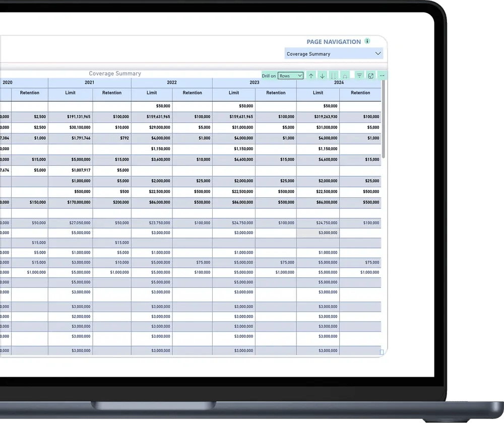Select the highlighted $3,000,000 cell under 2024
The height and width of the screenshot is (423, 504).
point(318,233)
